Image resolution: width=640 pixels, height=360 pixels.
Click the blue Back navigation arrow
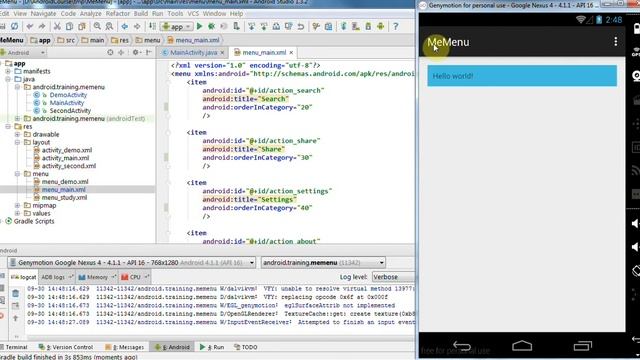pos(124,27)
